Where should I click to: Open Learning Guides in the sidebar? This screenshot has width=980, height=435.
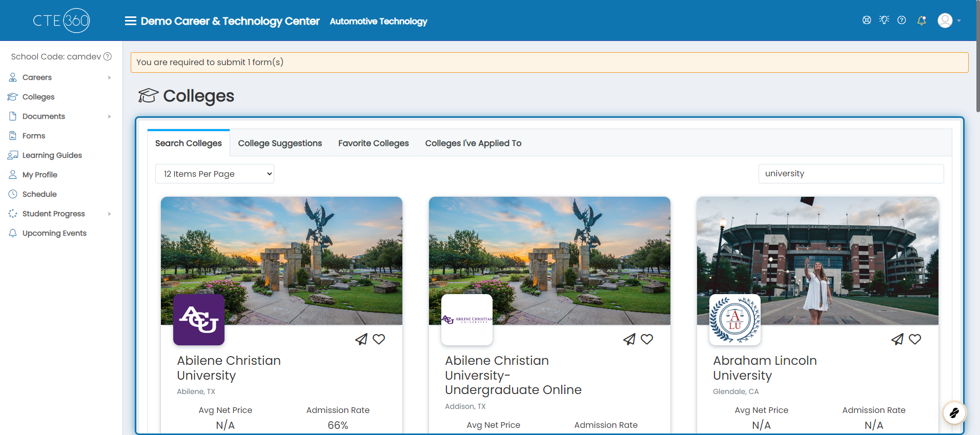pos(52,155)
